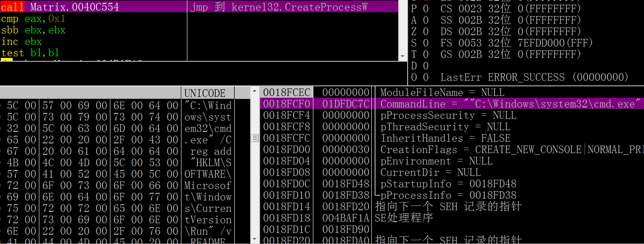The height and width of the screenshot is (244, 644).
Task: Click the 'SE处理程序' stack comment
Action: [x=404, y=218]
